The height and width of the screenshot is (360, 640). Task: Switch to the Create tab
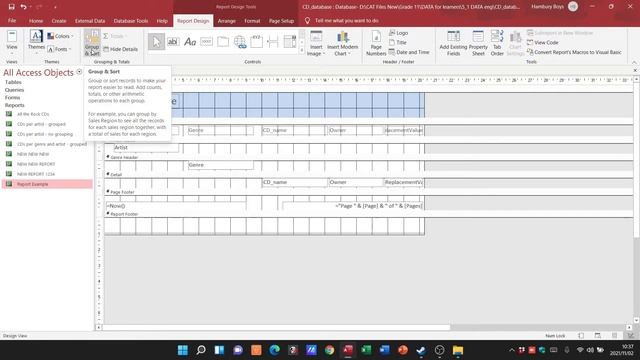tap(59, 20)
